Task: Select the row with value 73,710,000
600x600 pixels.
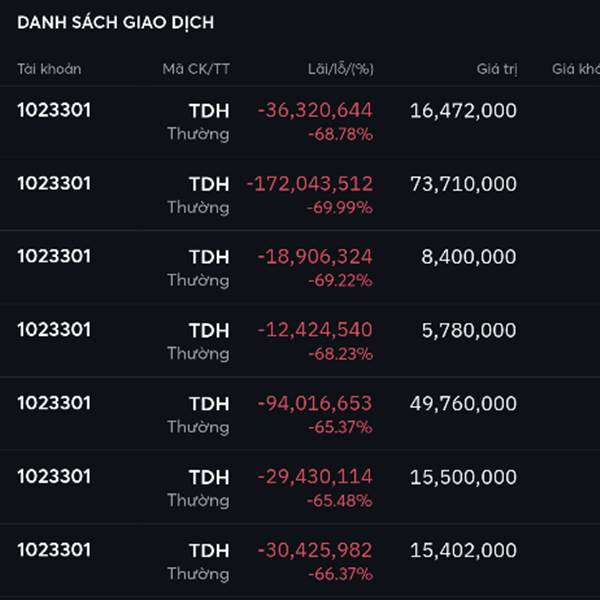Action: (300, 195)
